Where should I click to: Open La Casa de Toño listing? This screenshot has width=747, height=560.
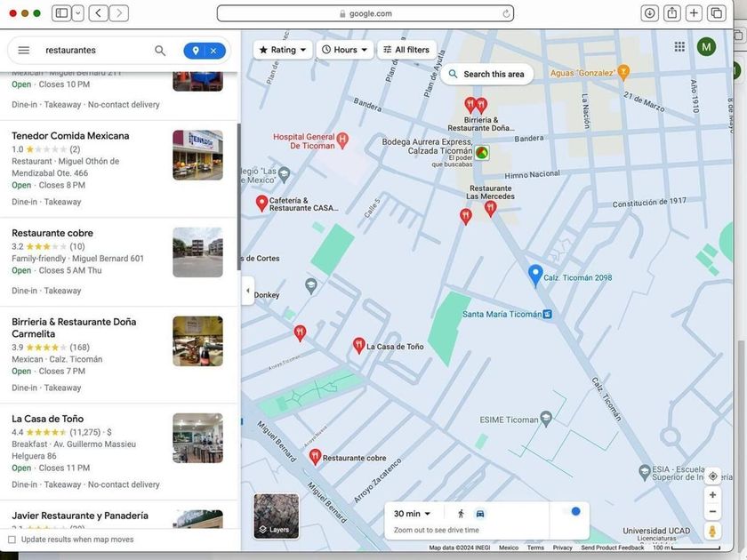pos(48,419)
